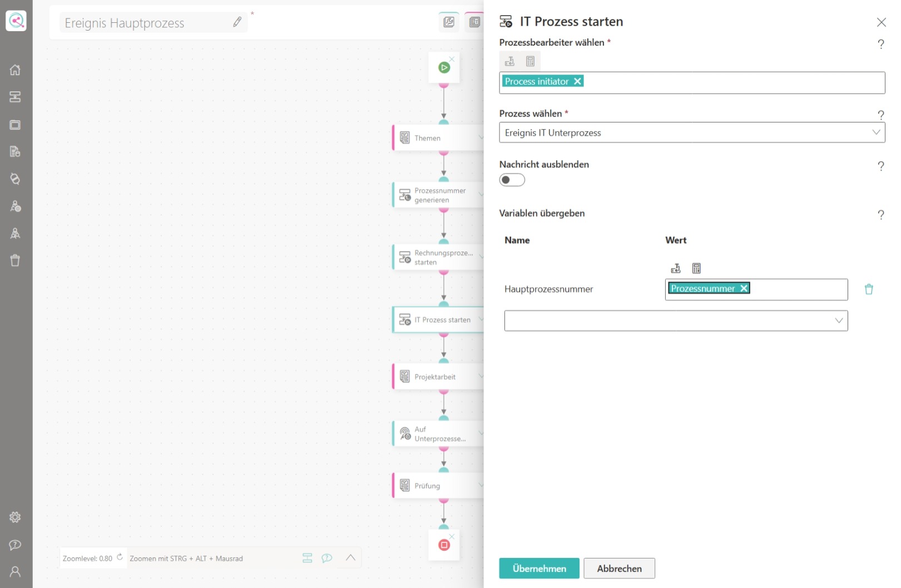Screen dimensions: 901x588
Task: Select the Rechnungsprozess starten node
Action: point(438,258)
